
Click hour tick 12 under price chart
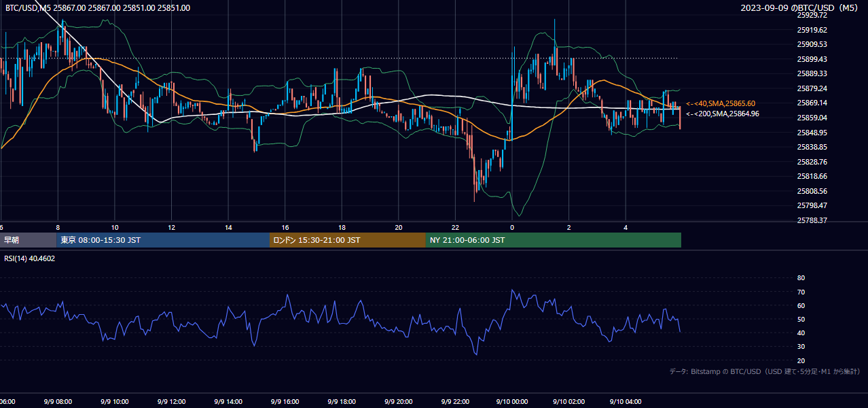[x=172, y=228]
